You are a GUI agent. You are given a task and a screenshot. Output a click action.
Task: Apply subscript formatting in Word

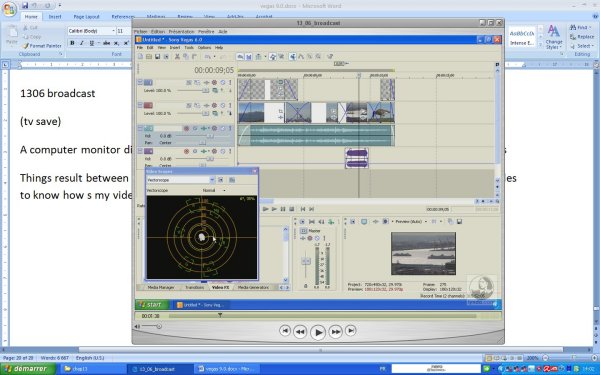pos(116,43)
